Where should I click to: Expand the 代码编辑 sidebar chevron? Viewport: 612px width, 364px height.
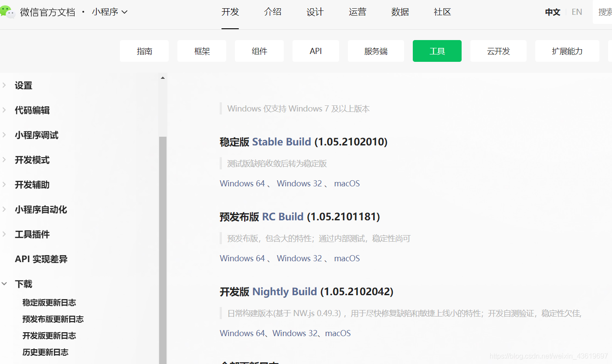tap(4, 110)
